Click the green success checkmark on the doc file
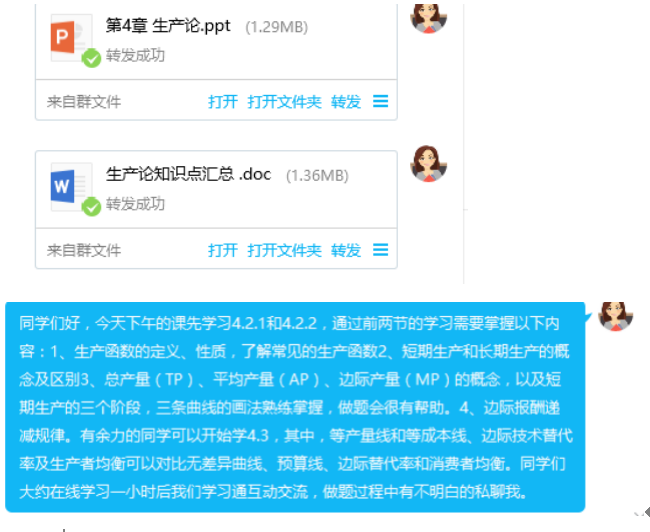The width and height of the screenshot is (650, 532). [x=91, y=207]
